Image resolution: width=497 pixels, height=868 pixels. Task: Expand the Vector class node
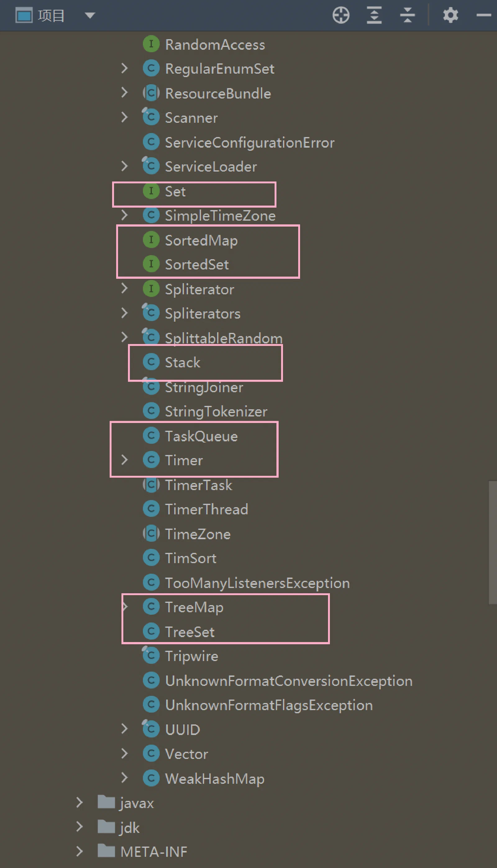tap(125, 753)
